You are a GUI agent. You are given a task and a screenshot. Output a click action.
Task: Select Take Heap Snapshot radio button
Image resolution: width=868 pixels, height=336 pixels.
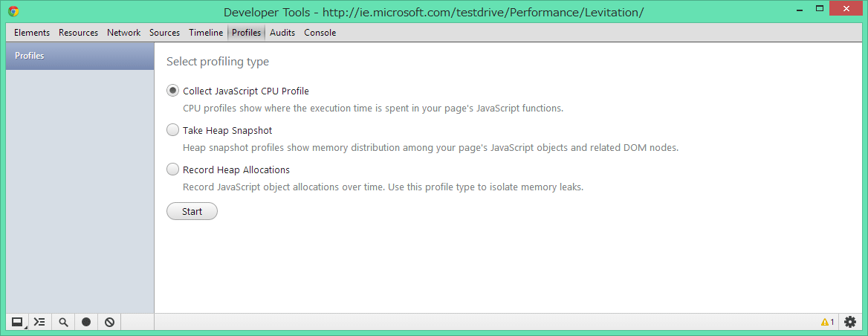pos(172,130)
